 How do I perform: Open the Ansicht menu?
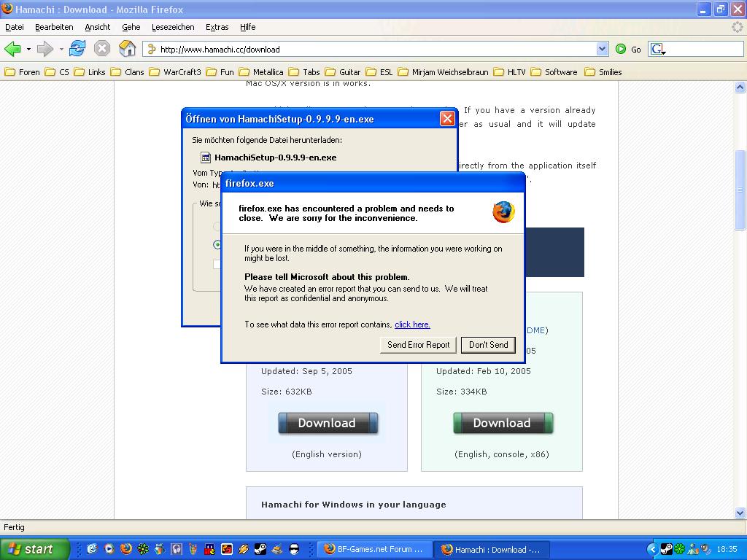pyautogui.click(x=97, y=27)
